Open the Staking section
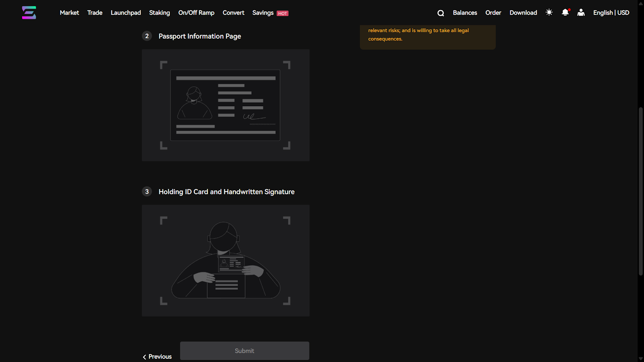The width and height of the screenshot is (644, 362). [159, 12]
